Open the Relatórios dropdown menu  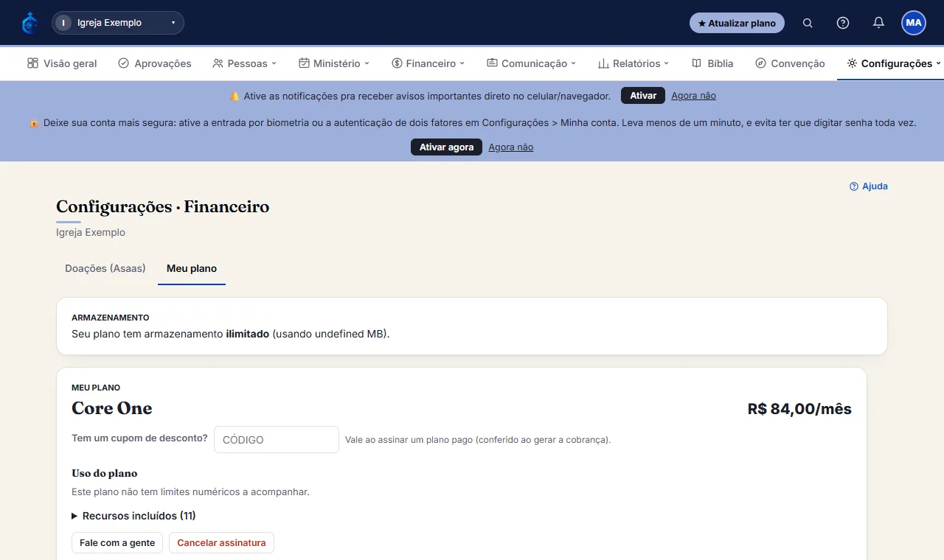[634, 63]
